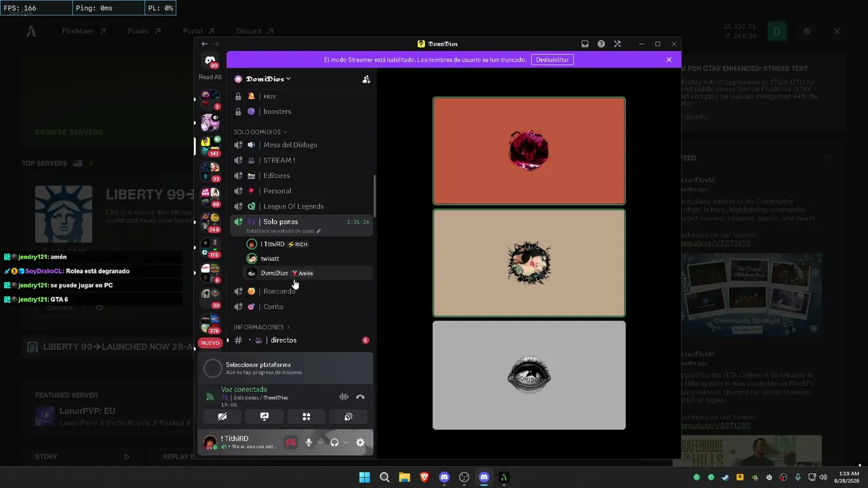The height and width of the screenshot is (488, 868).
Task: Open the FiveM icon on taskbar
Action: 504,477
